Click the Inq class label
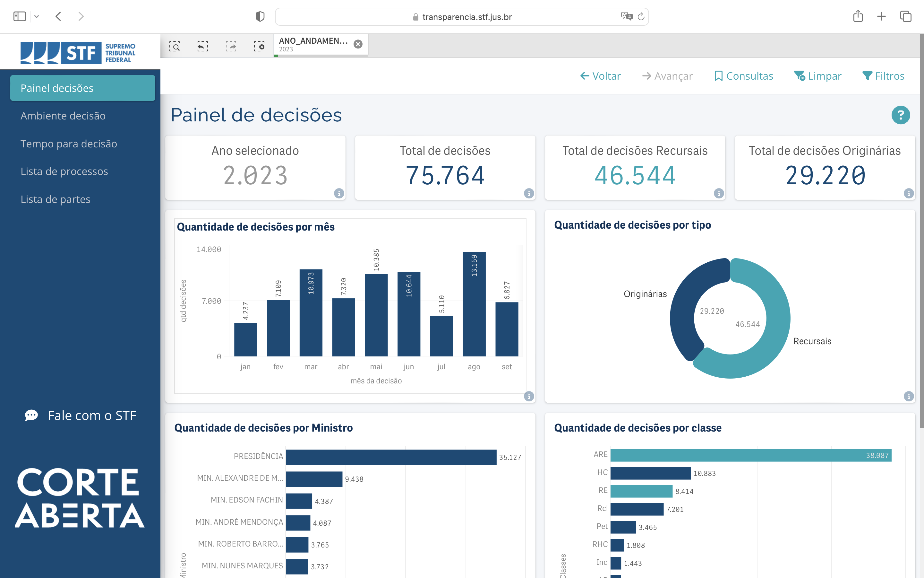The width and height of the screenshot is (924, 578). coord(602,562)
